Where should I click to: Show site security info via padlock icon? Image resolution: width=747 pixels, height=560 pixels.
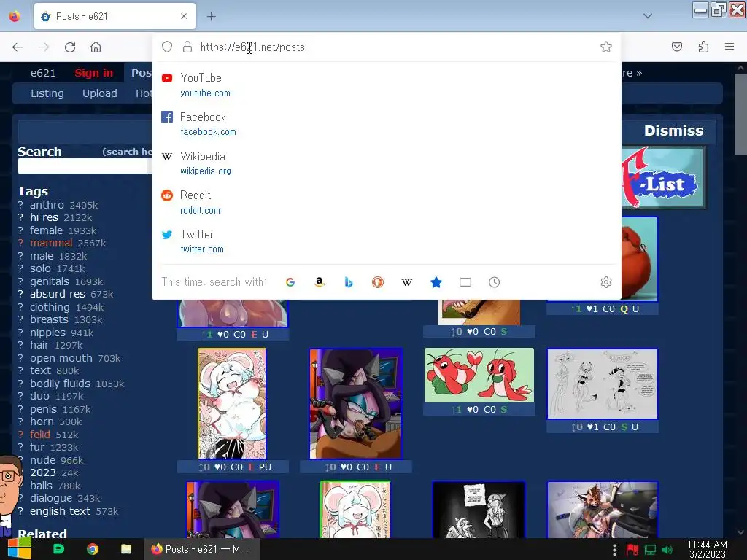pyautogui.click(x=187, y=47)
